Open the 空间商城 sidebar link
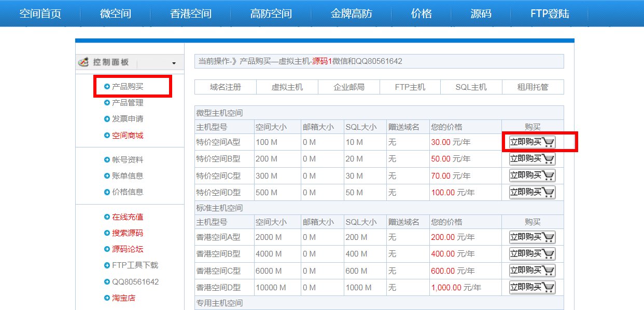 click(128, 136)
